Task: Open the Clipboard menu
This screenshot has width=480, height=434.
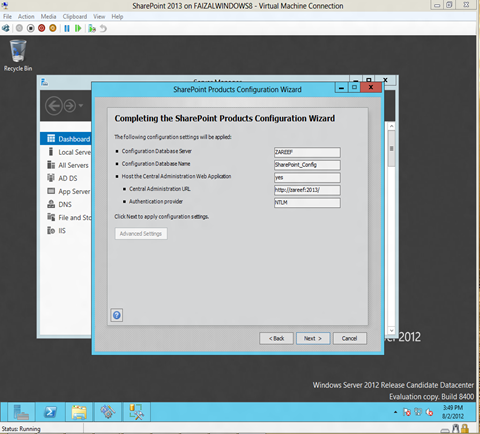Action: pyautogui.click(x=75, y=17)
